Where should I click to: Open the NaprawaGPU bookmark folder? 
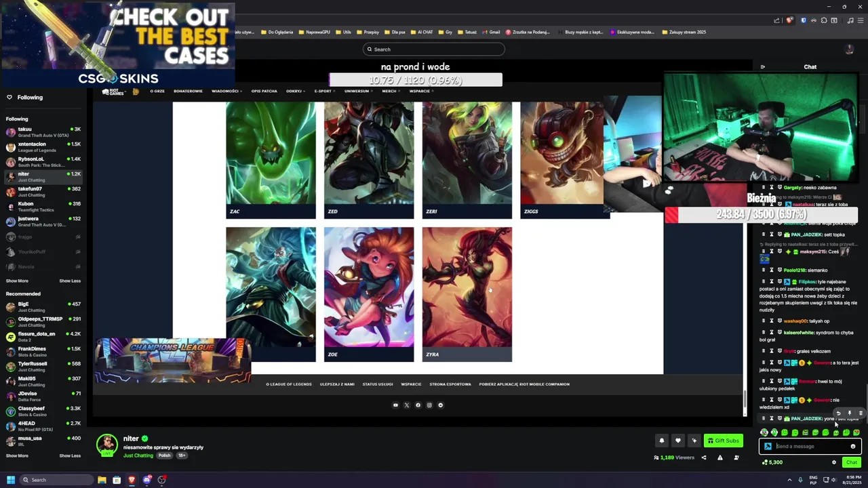tap(314, 32)
